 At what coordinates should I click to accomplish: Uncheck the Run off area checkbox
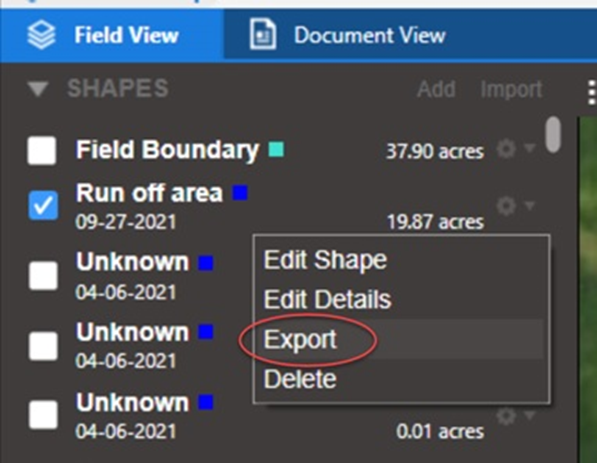[x=43, y=206]
